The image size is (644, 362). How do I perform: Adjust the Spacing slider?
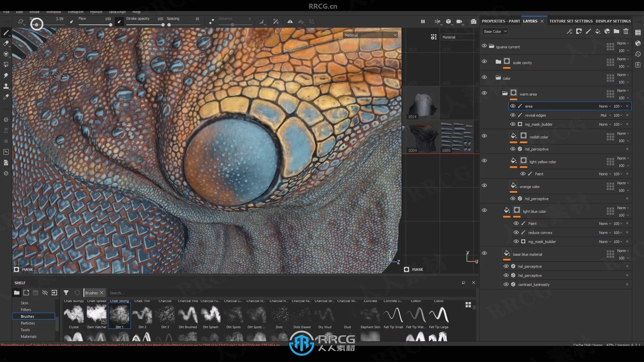[184, 25]
